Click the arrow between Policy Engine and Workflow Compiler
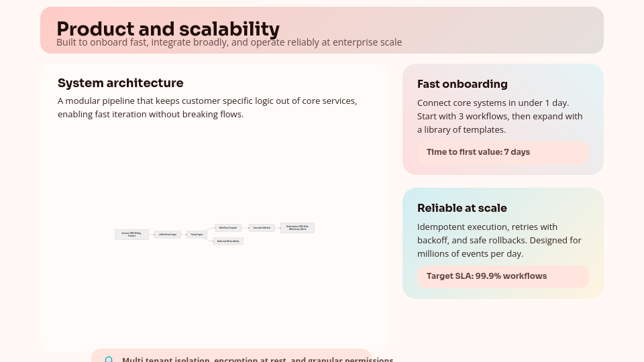Image resolution: width=644 pixels, height=362 pixels. (211, 231)
